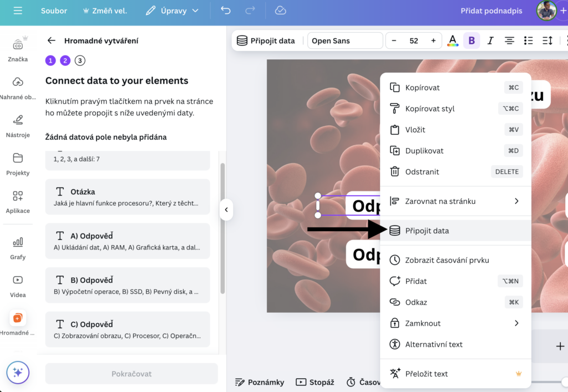568x392 pixels.
Task: Select the A) Odpověď data field
Action: click(128, 241)
